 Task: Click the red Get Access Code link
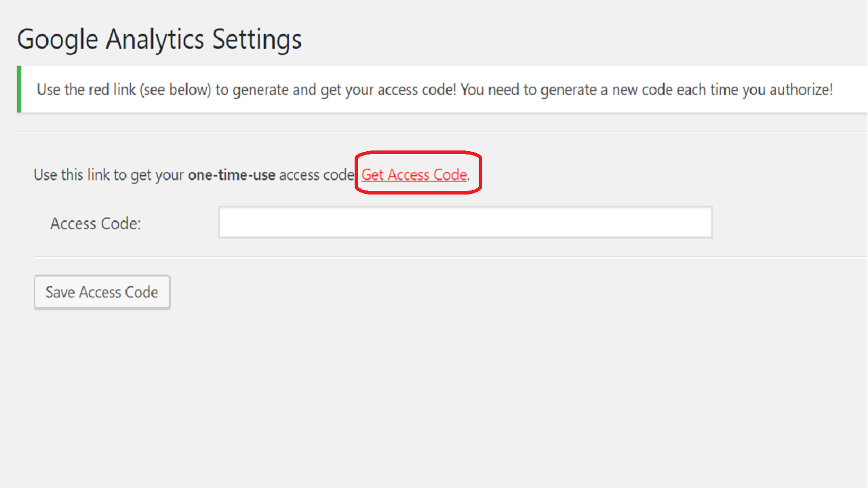(x=414, y=175)
